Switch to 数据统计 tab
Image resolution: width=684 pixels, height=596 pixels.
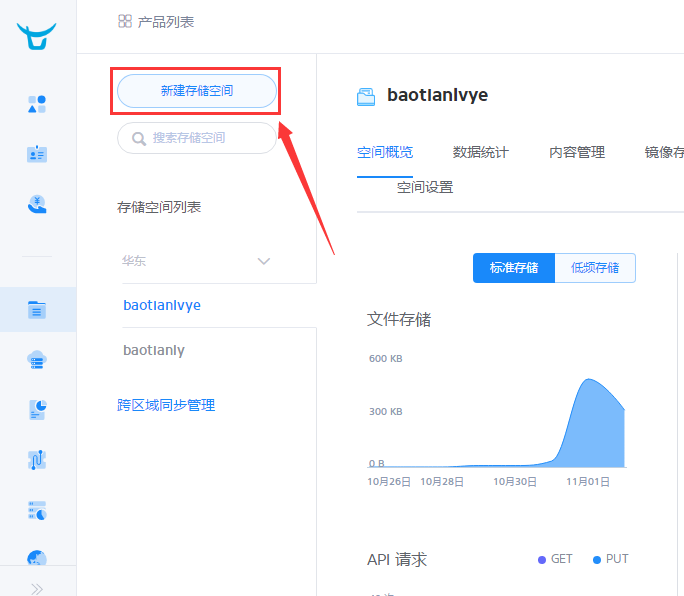point(481,152)
